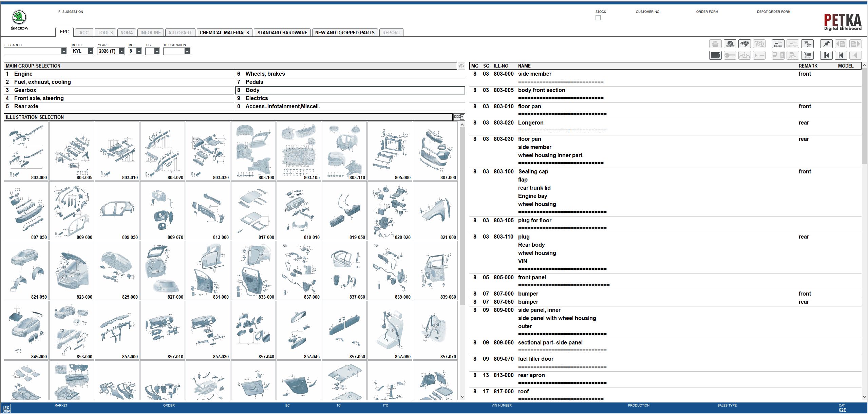Switch to the ACC tab
The width and height of the screenshot is (868, 414).
pyautogui.click(x=84, y=33)
